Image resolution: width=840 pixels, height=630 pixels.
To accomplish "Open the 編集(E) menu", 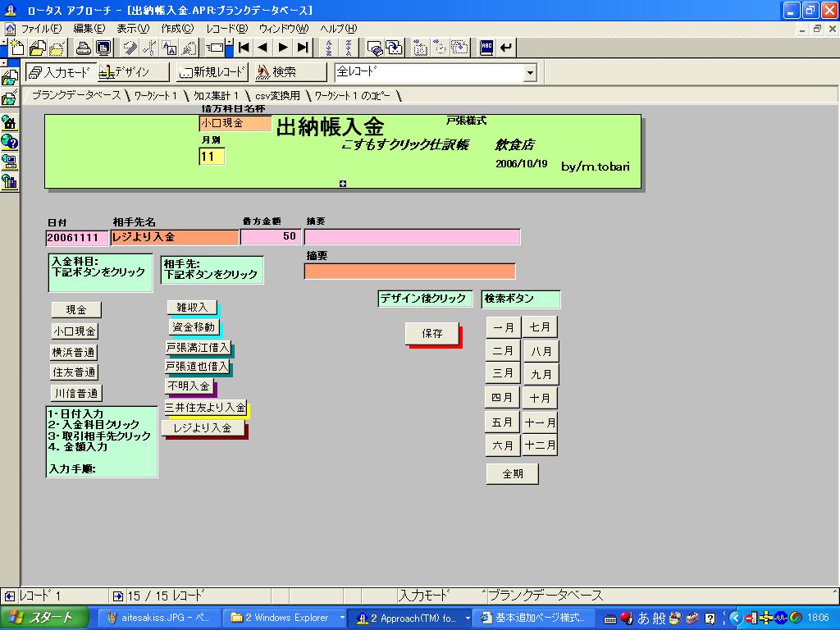I will pyautogui.click(x=89, y=29).
